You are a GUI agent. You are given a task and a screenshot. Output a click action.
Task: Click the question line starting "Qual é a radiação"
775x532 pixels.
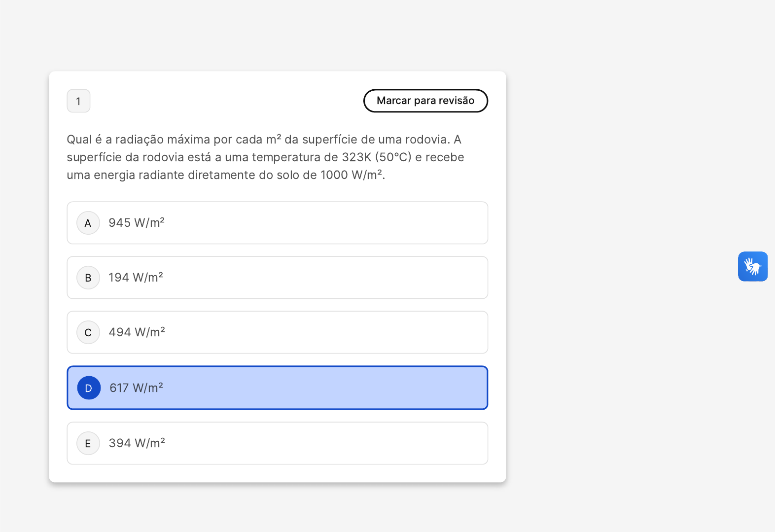[264, 140]
